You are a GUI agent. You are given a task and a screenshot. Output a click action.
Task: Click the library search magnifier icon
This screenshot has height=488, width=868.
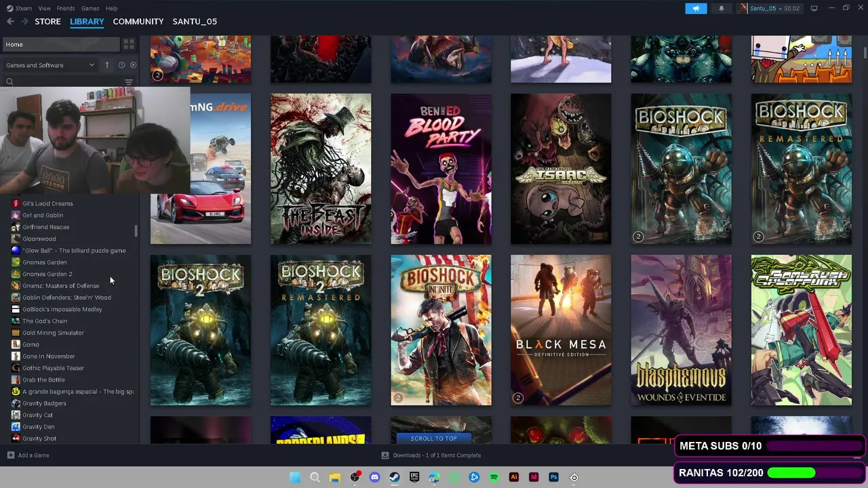9,82
